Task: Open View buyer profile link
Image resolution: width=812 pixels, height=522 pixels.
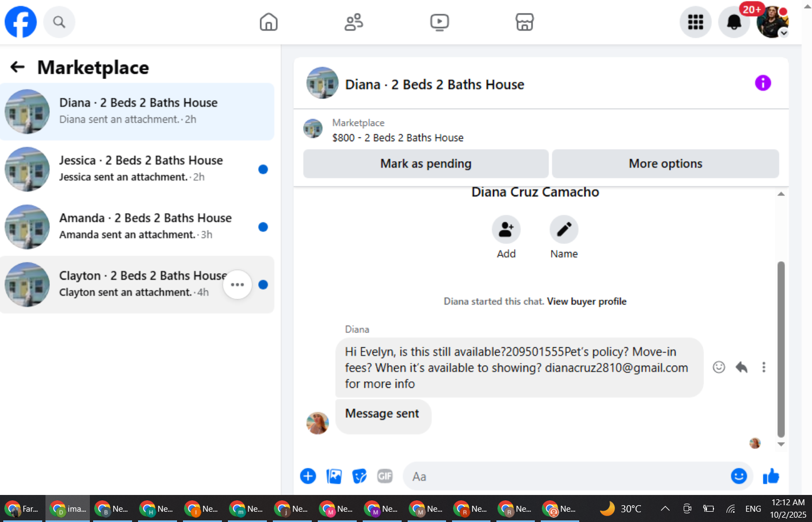Action: coord(587,301)
